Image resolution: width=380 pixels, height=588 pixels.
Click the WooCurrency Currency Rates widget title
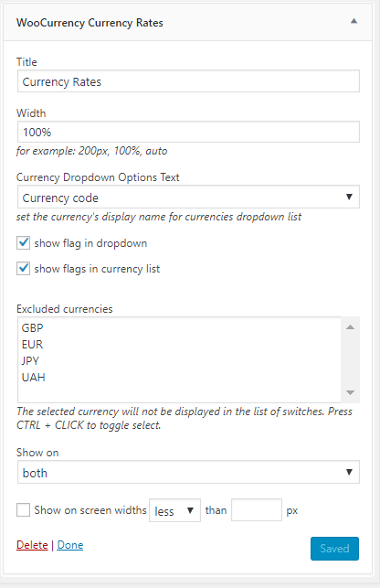pos(90,23)
